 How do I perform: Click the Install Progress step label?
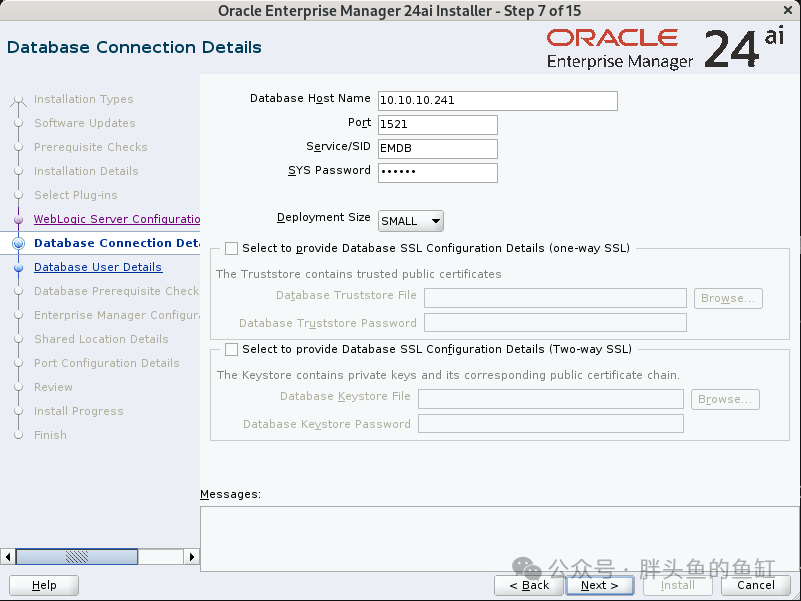[x=79, y=411]
